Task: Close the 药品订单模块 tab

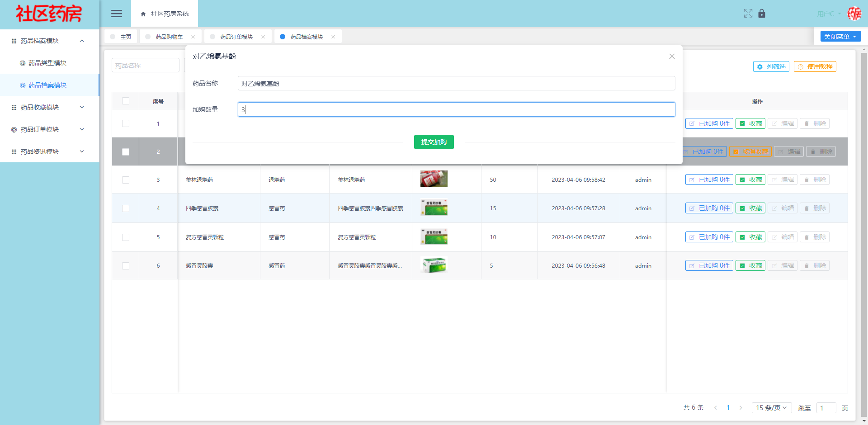Action: [x=263, y=37]
